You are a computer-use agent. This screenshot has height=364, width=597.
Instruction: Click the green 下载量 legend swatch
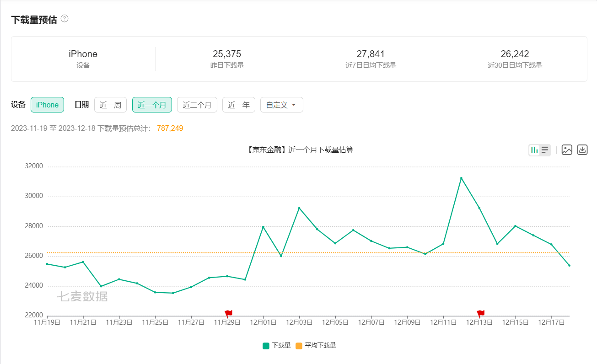266,346
